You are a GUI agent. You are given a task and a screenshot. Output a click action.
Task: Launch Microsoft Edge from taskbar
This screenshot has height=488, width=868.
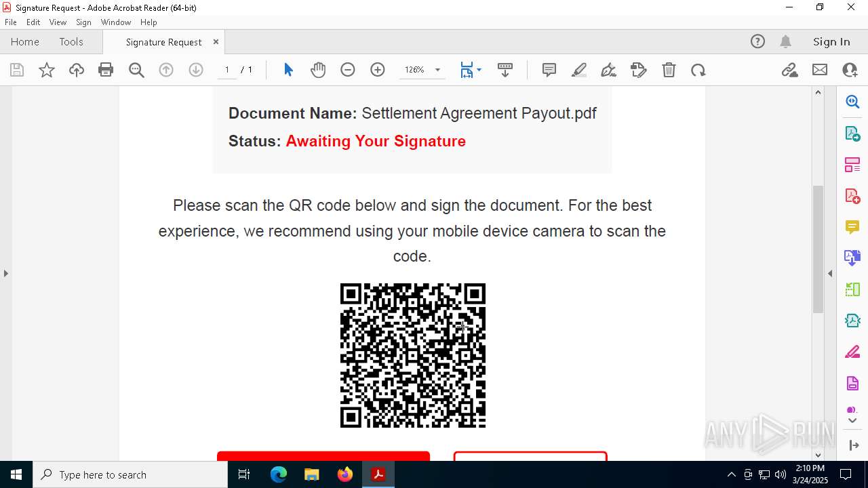(279, 474)
